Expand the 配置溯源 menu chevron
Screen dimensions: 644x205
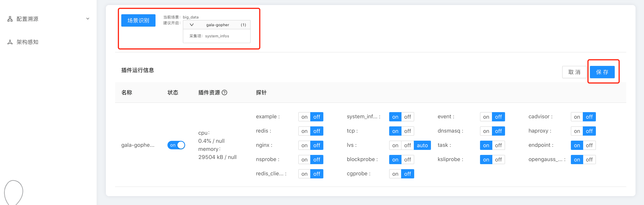click(x=88, y=19)
